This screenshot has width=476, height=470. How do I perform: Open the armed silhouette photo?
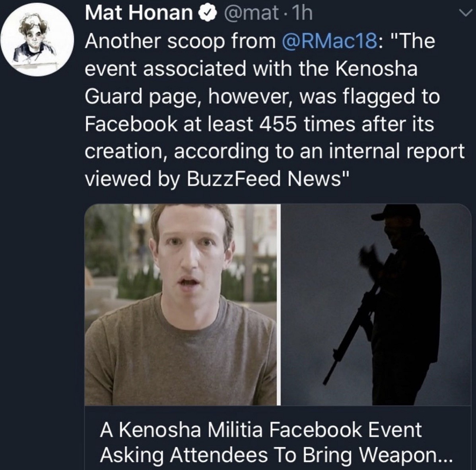376,304
